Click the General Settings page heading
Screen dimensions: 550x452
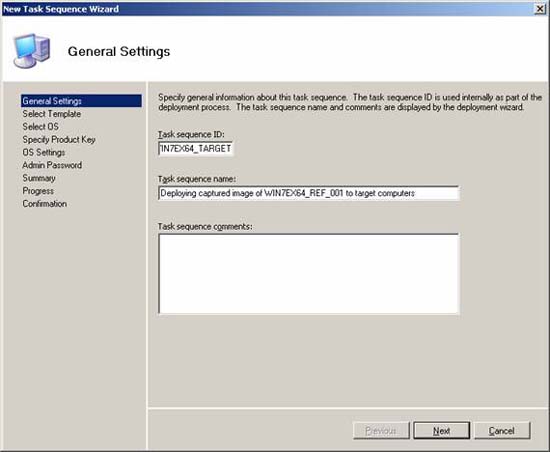point(119,52)
